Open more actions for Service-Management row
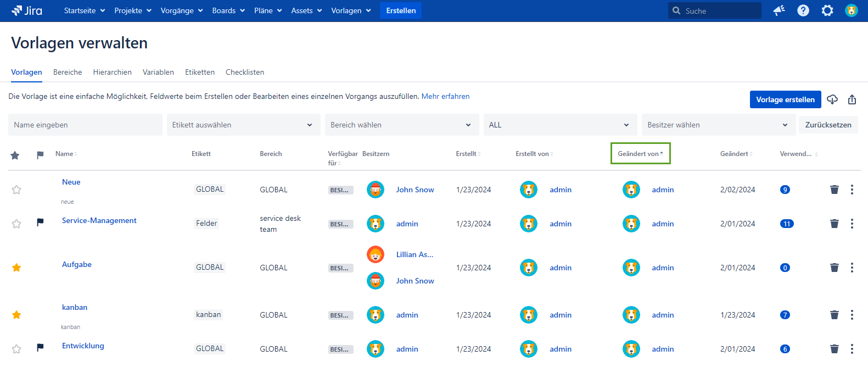This screenshot has width=868, height=367. point(852,224)
